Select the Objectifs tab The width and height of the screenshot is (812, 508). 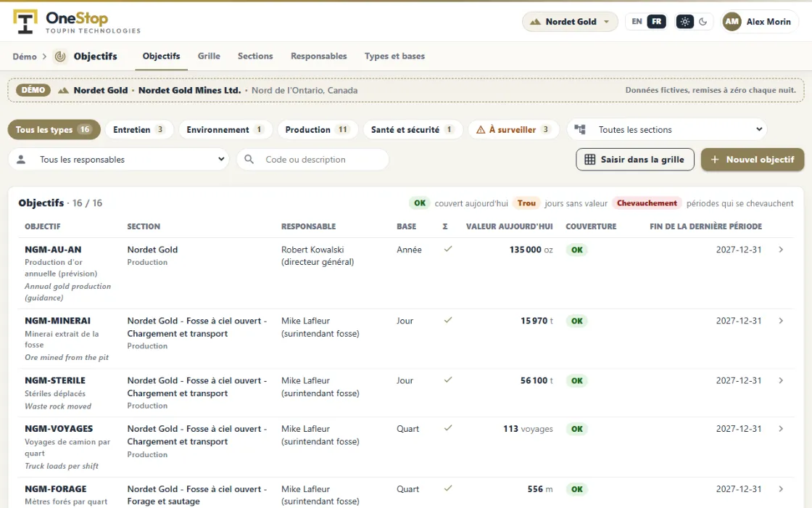162,56
